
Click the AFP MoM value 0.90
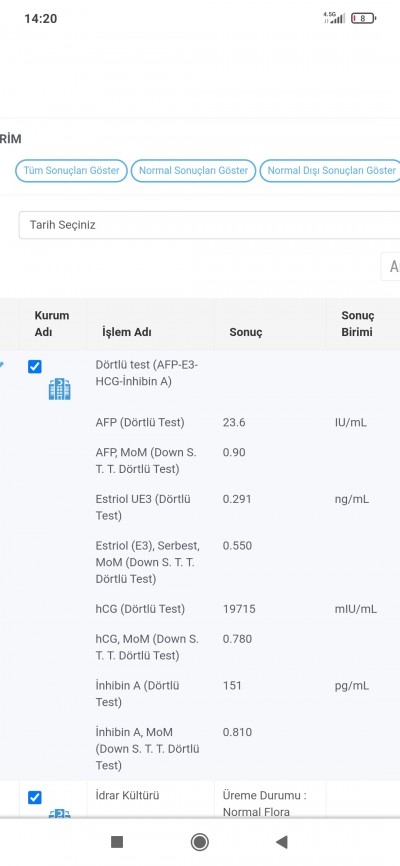click(x=234, y=452)
